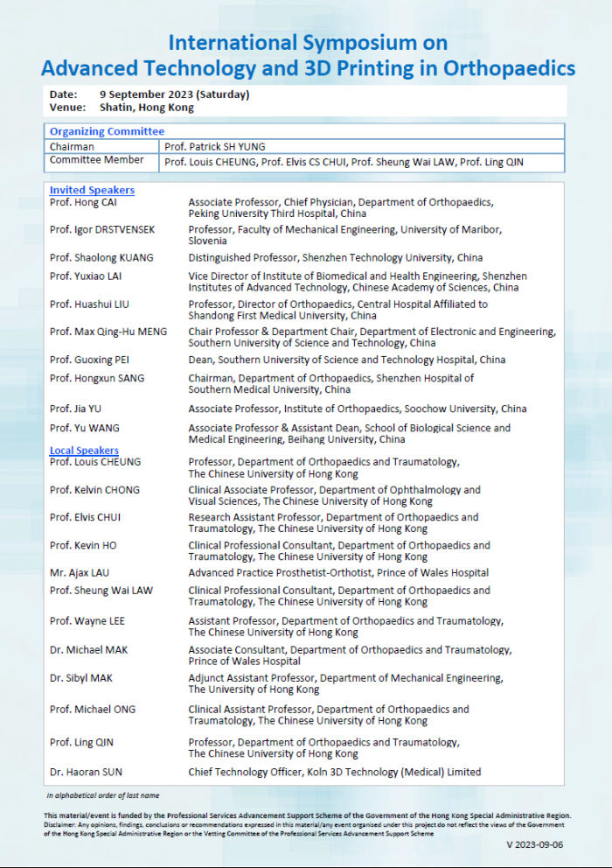The height and width of the screenshot is (868, 612).
Task: Click the Chairman name 'Prof. Patrick SH YUNG'
Action: pyautogui.click(x=215, y=147)
